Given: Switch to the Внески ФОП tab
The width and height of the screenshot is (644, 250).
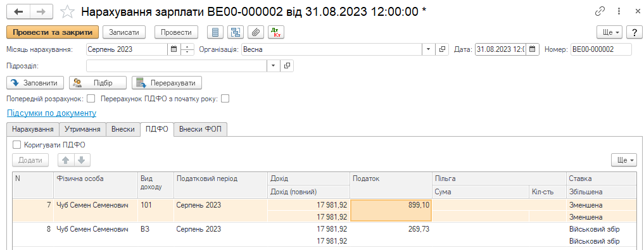Looking at the screenshot, I should pos(201,129).
